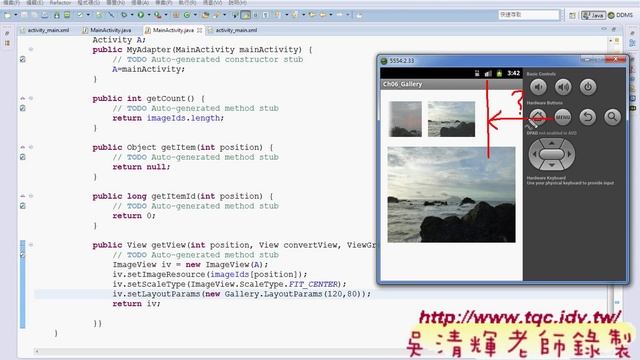Viewport: 640px width, 360px height.
Task: Select the narrow first gallery thumbnail
Action: pos(405,119)
